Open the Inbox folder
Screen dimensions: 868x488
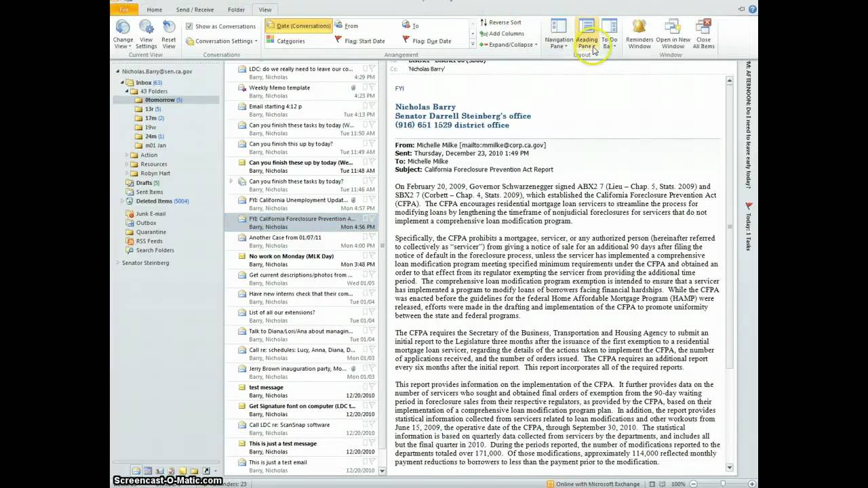[x=143, y=83]
